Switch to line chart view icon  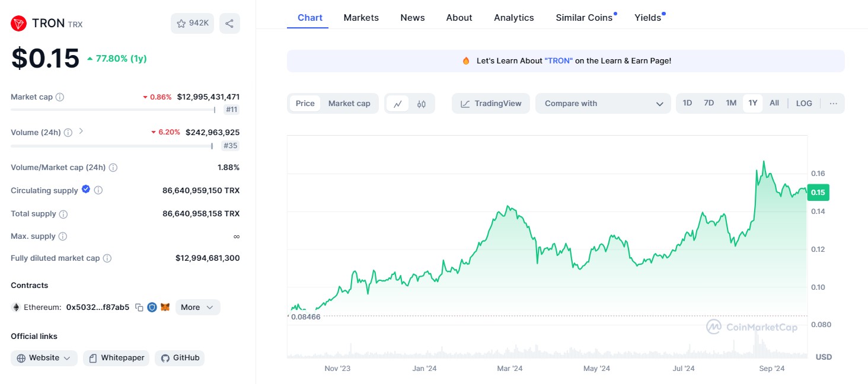coord(398,104)
